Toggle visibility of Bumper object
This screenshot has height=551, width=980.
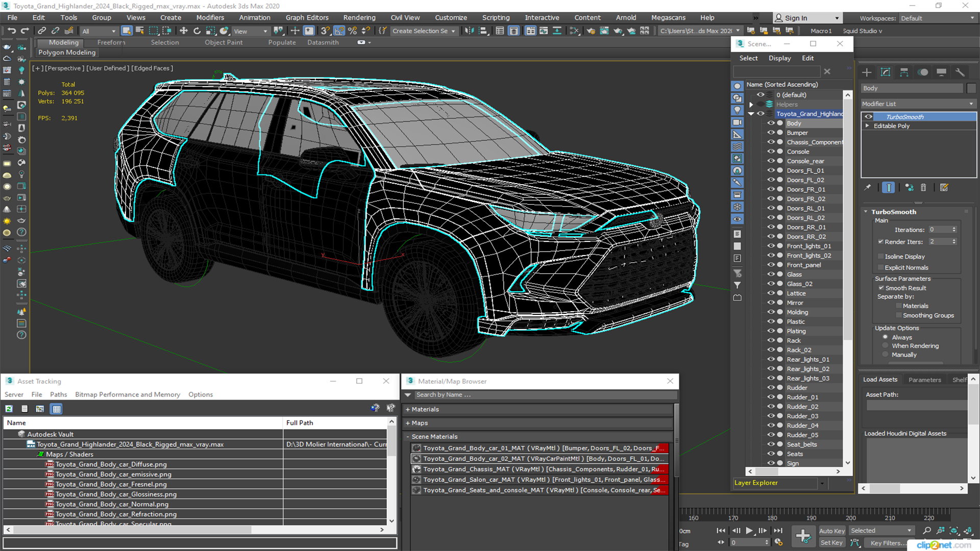(x=771, y=133)
